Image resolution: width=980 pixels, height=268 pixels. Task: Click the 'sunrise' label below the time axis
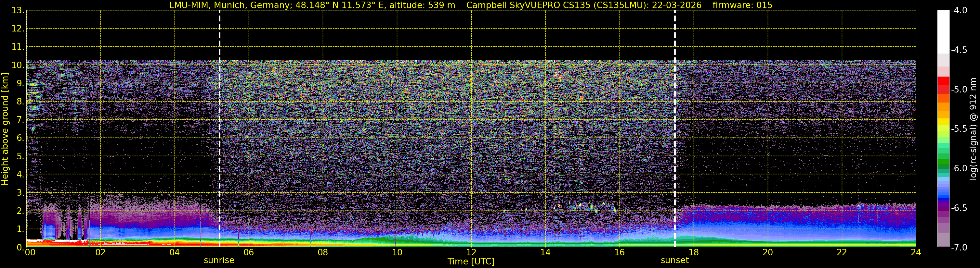pos(219,261)
